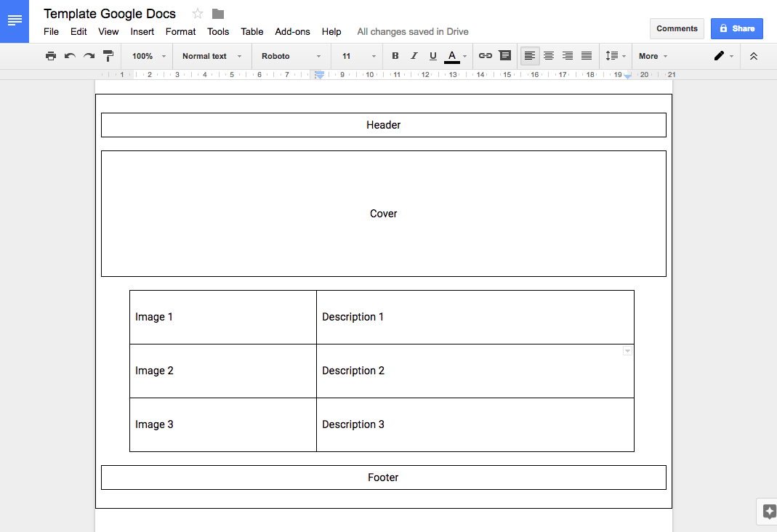Screen dimensions: 777x532
Task: Click the blue Share button
Action: [736, 28]
